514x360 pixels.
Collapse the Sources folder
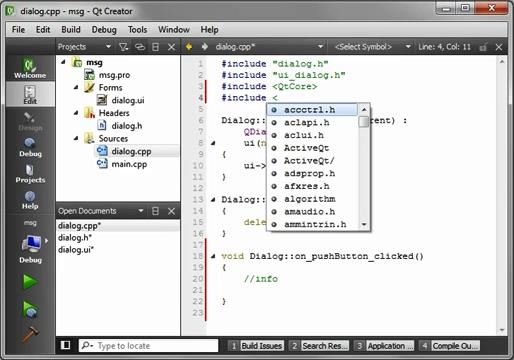76,138
